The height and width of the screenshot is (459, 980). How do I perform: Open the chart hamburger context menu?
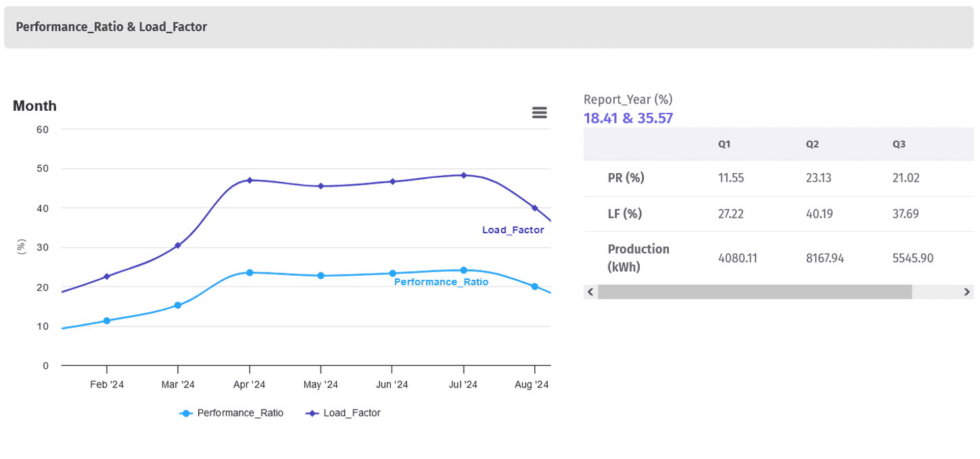point(539,113)
